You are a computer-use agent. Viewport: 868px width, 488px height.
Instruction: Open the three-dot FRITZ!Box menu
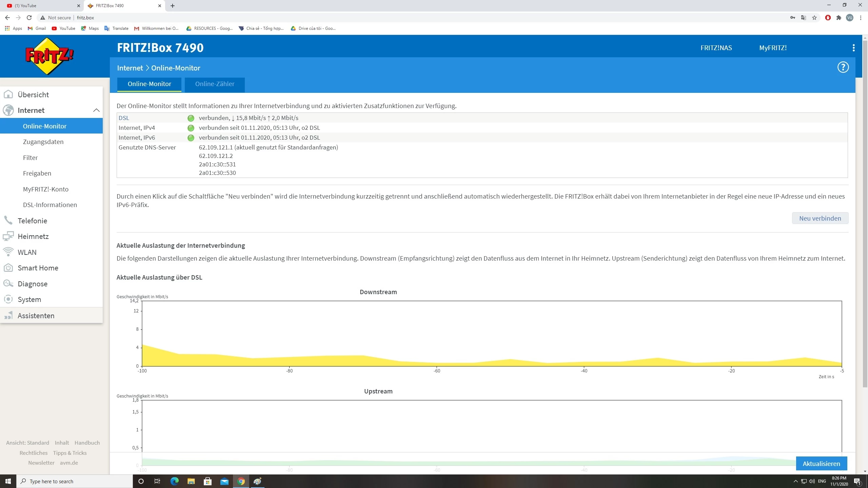(853, 48)
